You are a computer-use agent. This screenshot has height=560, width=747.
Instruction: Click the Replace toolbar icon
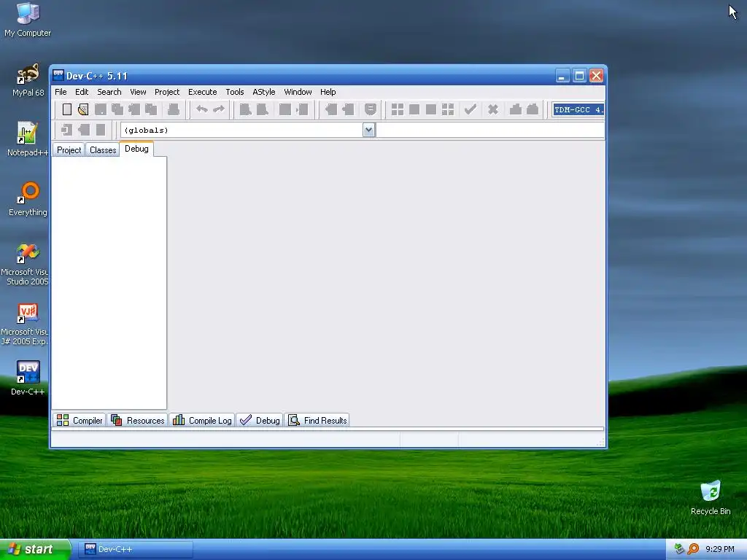click(262, 109)
